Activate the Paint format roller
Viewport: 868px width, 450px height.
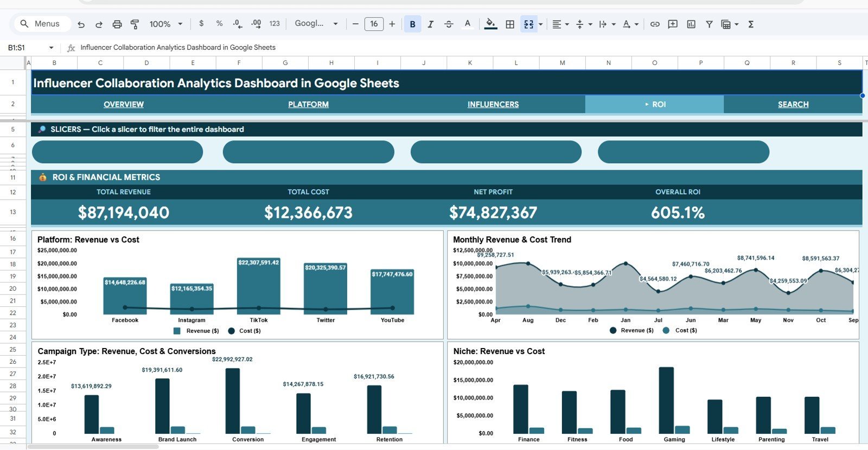[135, 24]
